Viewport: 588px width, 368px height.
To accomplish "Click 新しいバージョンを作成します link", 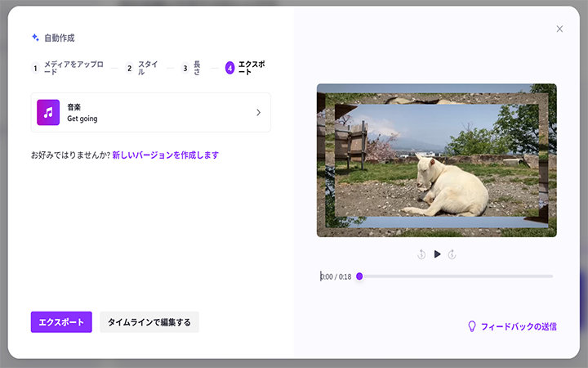I will coord(165,155).
